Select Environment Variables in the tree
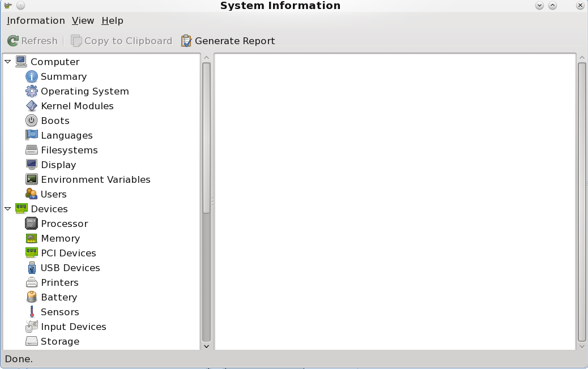The height and width of the screenshot is (369, 588). [x=95, y=179]
